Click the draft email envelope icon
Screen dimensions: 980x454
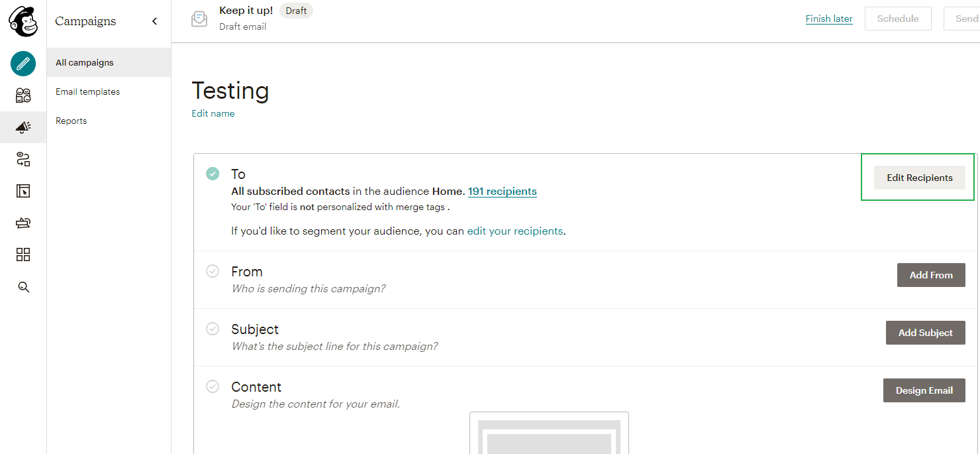(x=199, y=19)
